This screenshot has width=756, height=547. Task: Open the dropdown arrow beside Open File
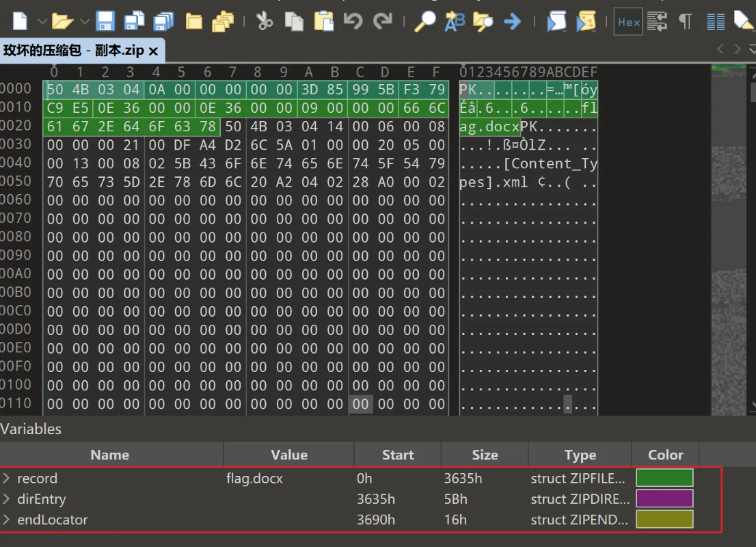[85, 22]
